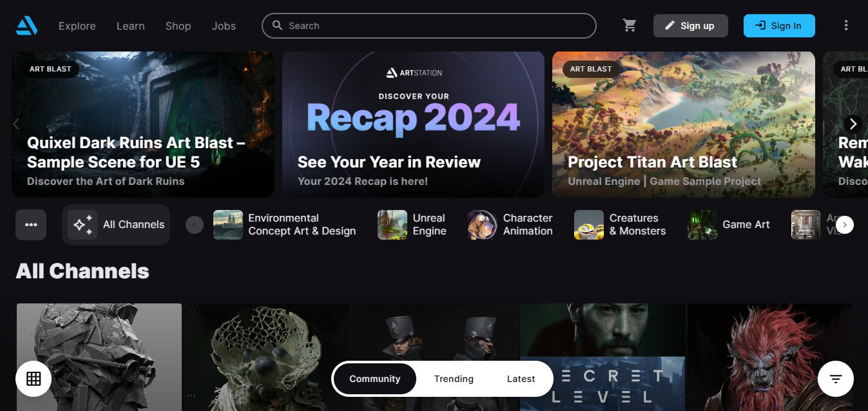Viewport: 868px width, 411px height.
Task: Open the channels more options button
Action: point(31,225)
